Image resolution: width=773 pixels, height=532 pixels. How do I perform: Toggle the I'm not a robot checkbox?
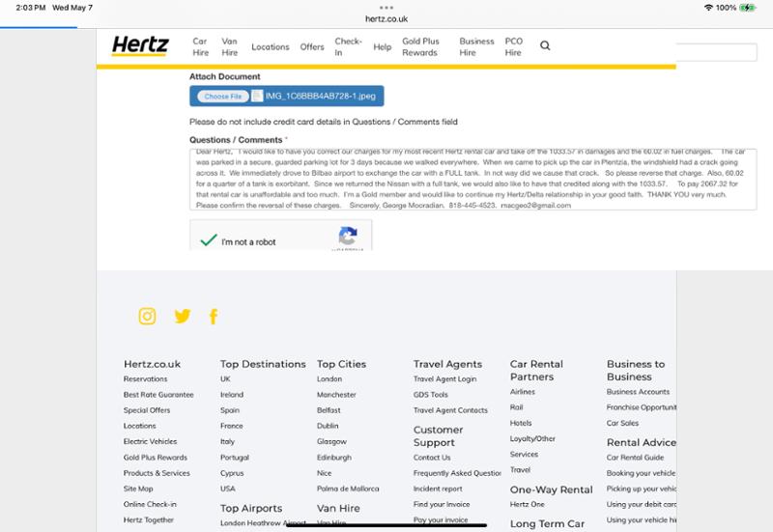[x=209, y=240]
